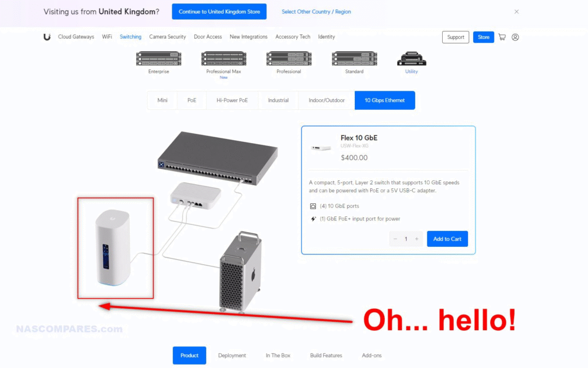This screenshot has width=588, height=368.
Task: Open Accessory Tech menu
Action: (293, 37)
